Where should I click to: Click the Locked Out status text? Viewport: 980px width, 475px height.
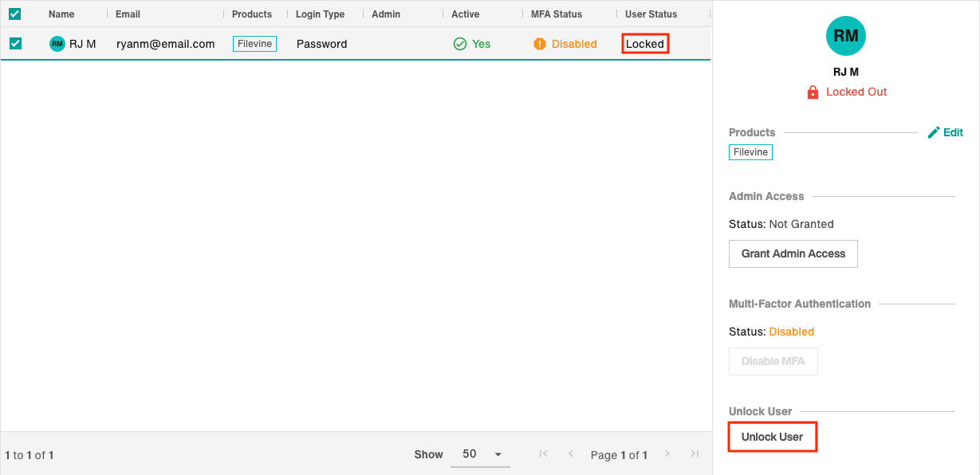coord(856,92)
